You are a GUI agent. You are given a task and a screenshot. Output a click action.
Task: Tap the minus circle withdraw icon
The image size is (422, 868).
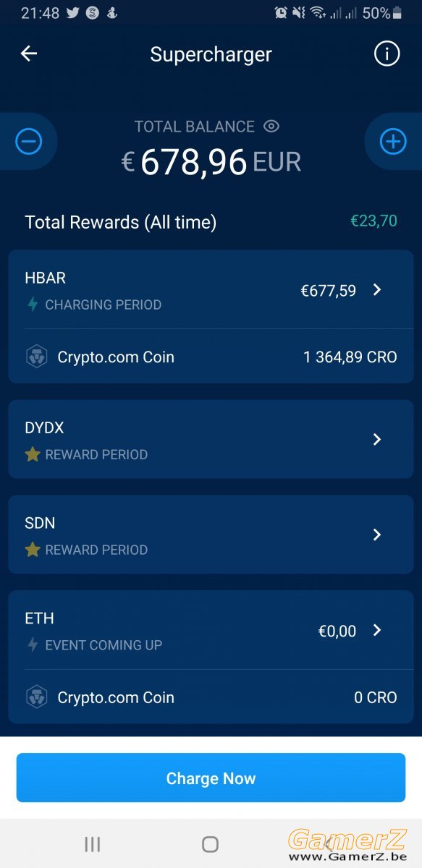click(29, 142)
